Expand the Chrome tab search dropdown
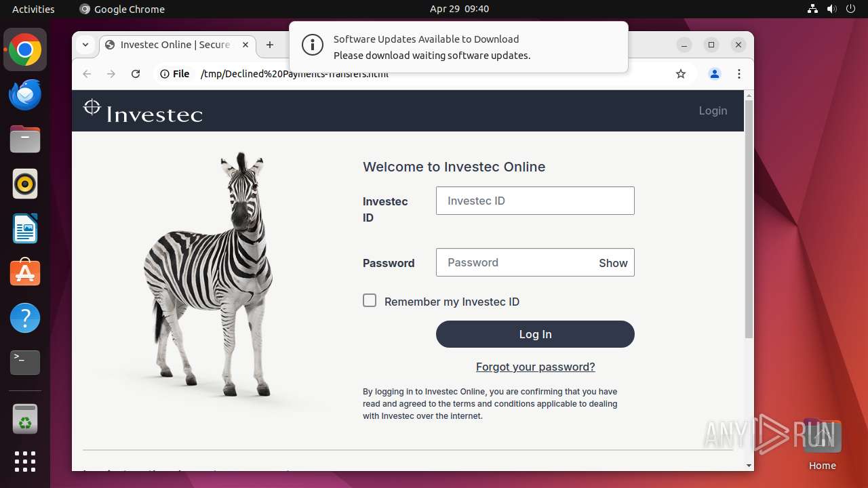868x488 pixels. coord(85,45)
